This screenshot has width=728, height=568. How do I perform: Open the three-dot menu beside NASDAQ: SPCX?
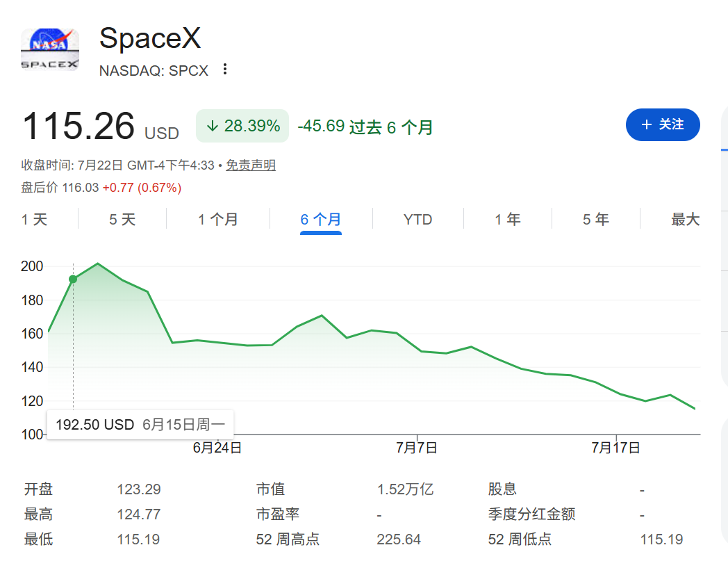tap(224, 70)
